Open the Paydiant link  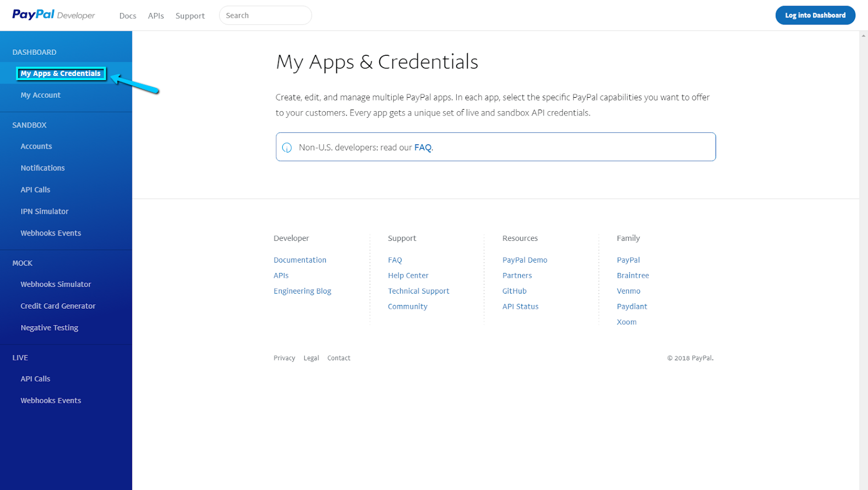631,307
